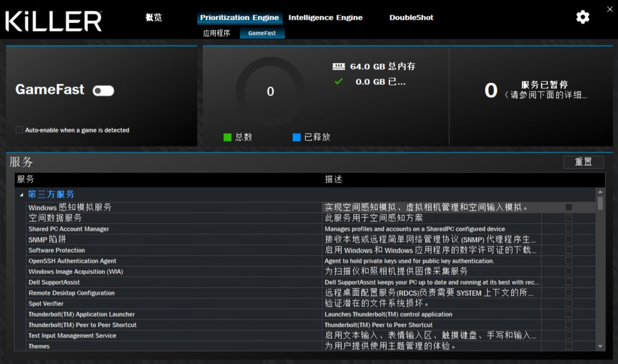Check the SNMP 陷阱 checkbox

coord(569,239)
